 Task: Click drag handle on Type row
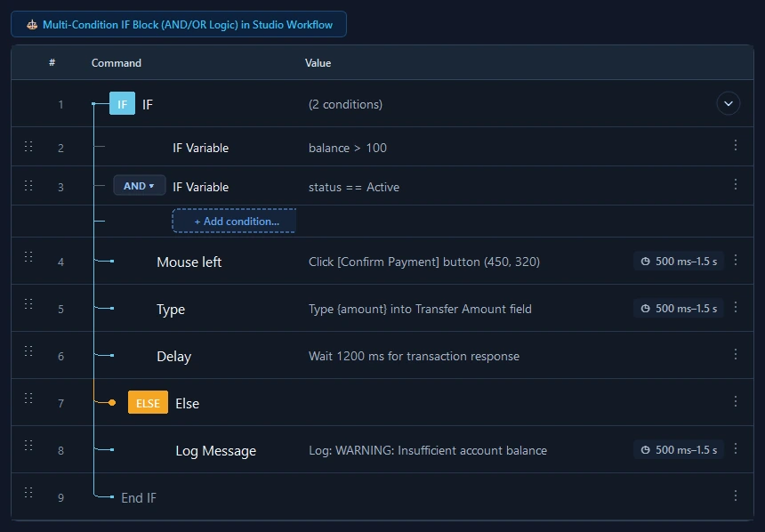coord(28,303)
